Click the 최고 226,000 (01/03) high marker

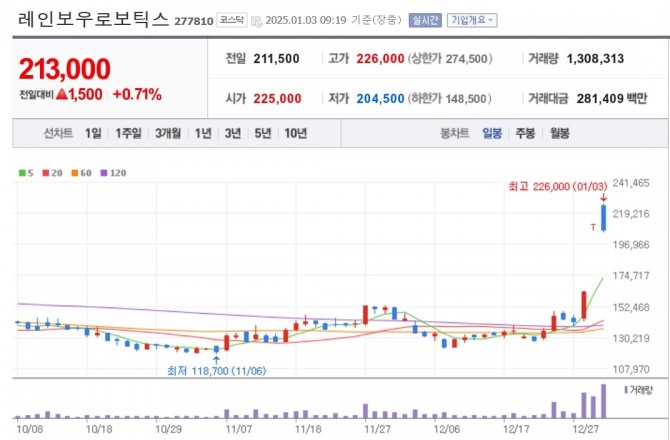tap(558, 187)
